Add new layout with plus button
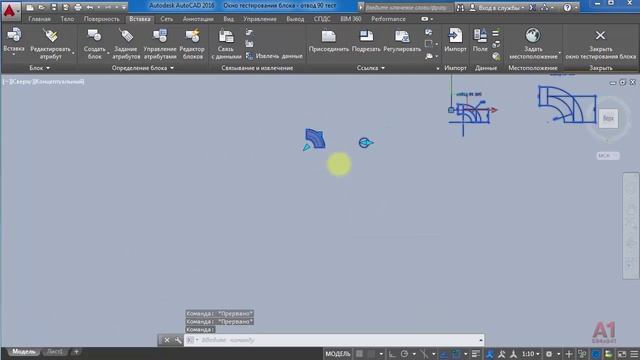Screen dimensions: 640x360 [76, 351]
